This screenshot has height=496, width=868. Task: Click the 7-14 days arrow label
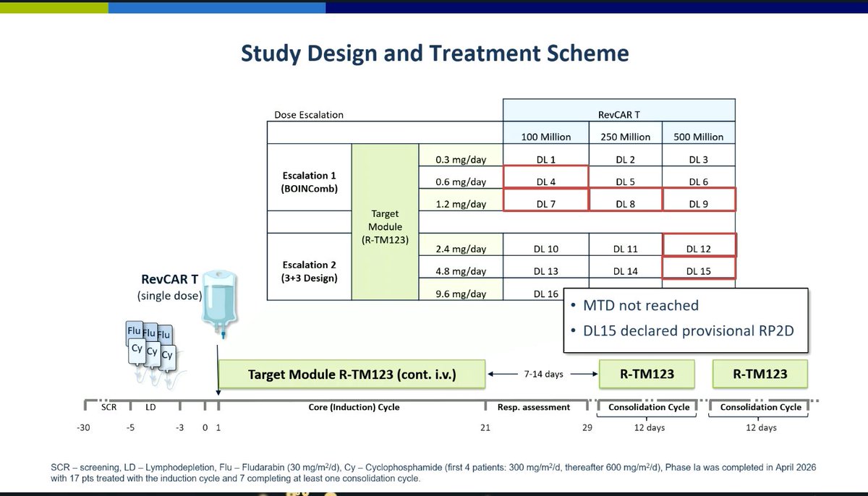pyautogui.click(x=542, y=375)
